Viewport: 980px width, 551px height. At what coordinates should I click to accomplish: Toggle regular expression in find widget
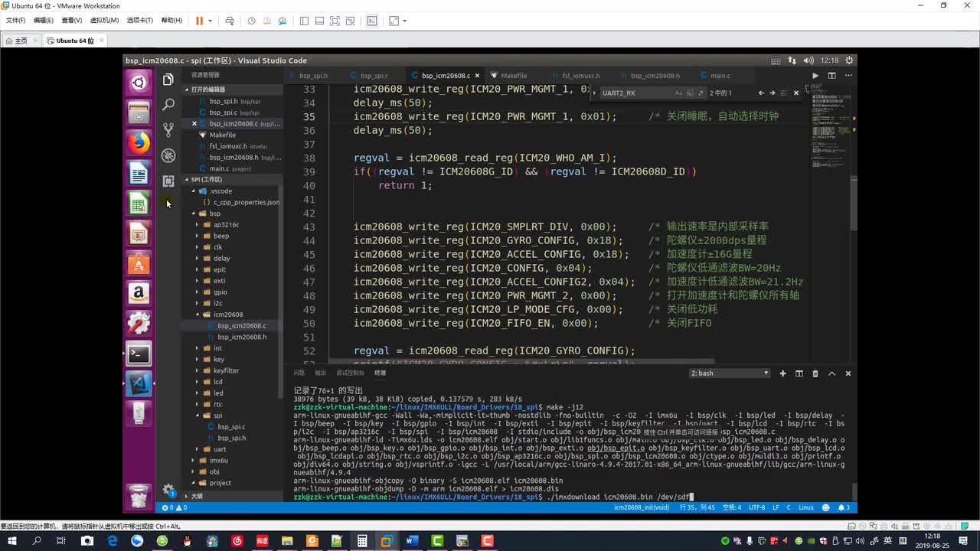[x=700, y=93]
